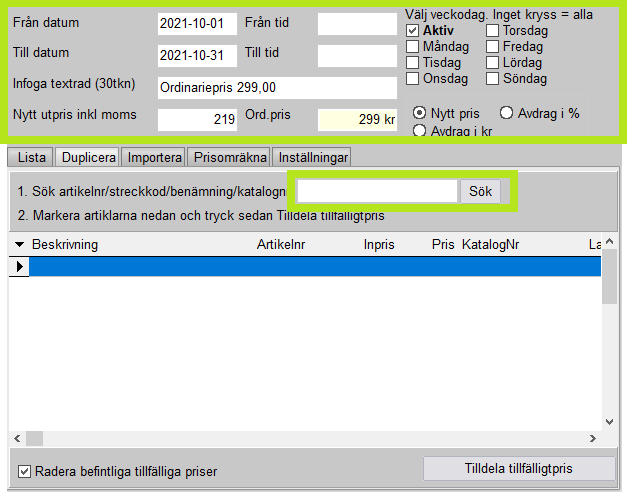
Task: Click the article search input field
Action: click(377, 191)
